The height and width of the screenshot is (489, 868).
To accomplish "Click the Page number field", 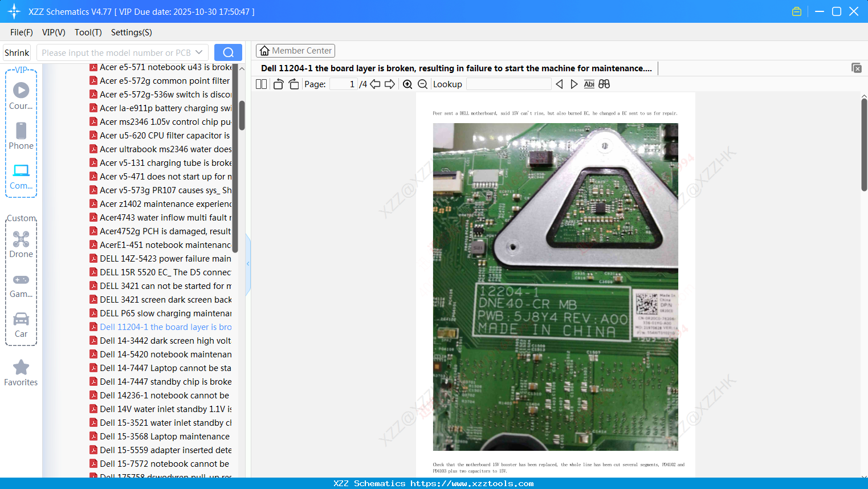I will click(x=344, y=84).
